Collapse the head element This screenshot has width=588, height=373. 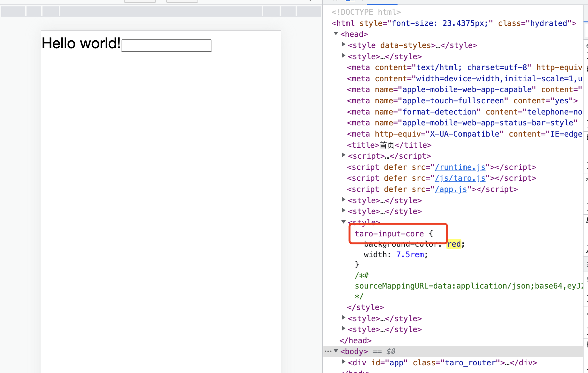tap(336, 33)
